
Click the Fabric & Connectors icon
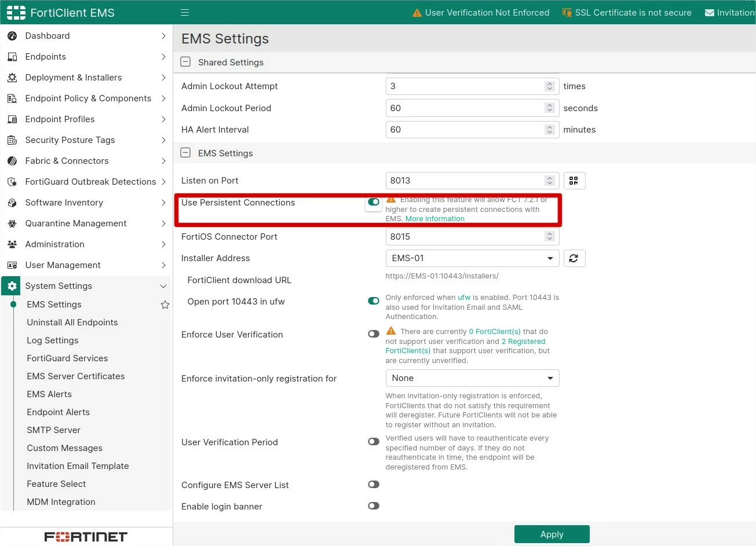[12, 161]
